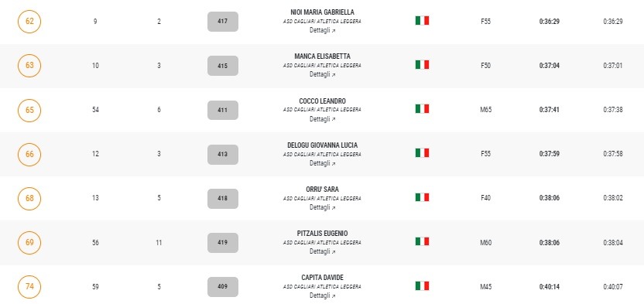Open Dettagli link for Capita Davide
644x304 pixels.
pos(323,295)
